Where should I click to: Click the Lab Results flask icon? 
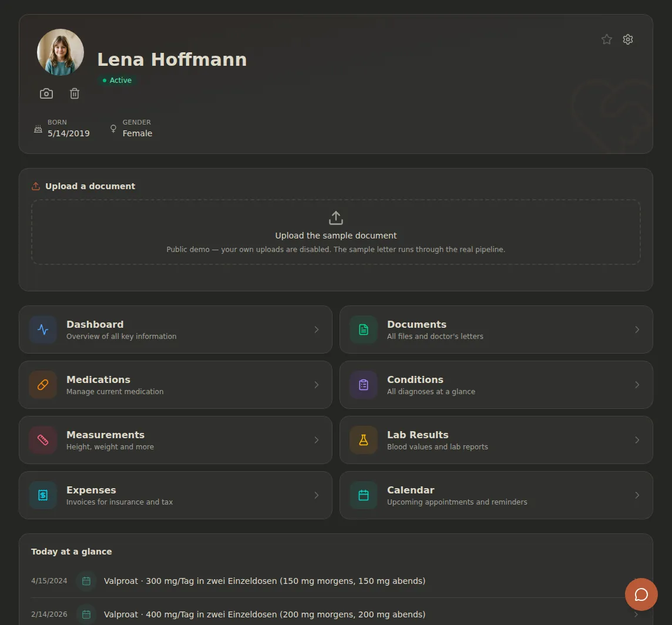click(x=364, y=440)
